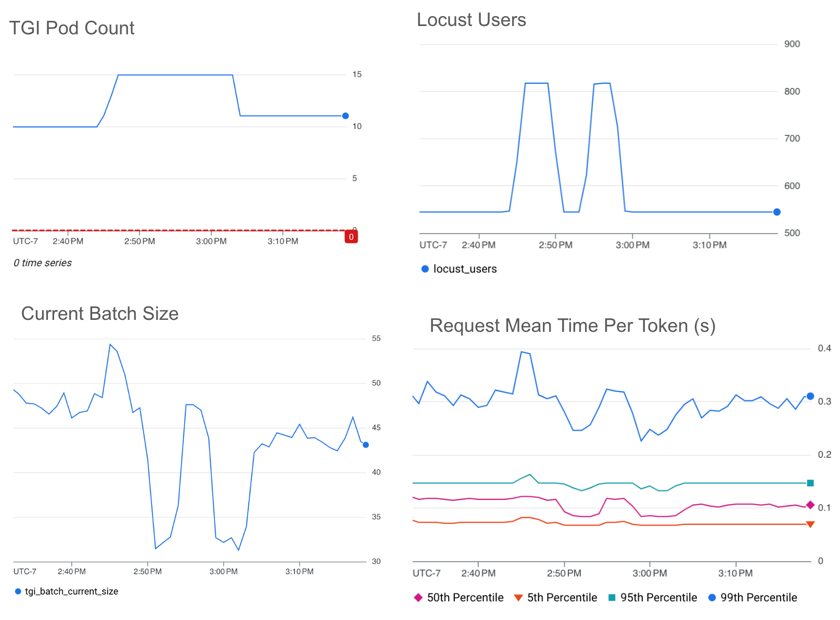Click 2:40 PM tick on Current Batch Size

(72, 572)
